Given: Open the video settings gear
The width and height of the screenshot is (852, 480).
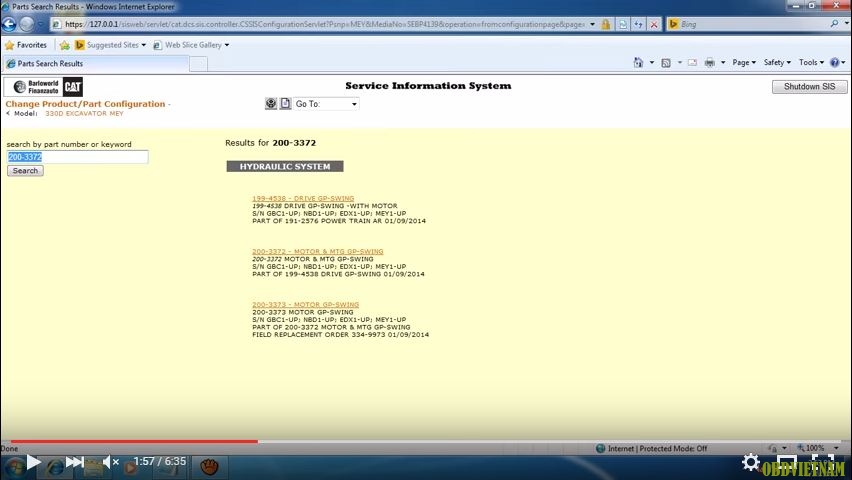Looking at the screenshot, I should [750, 462].
